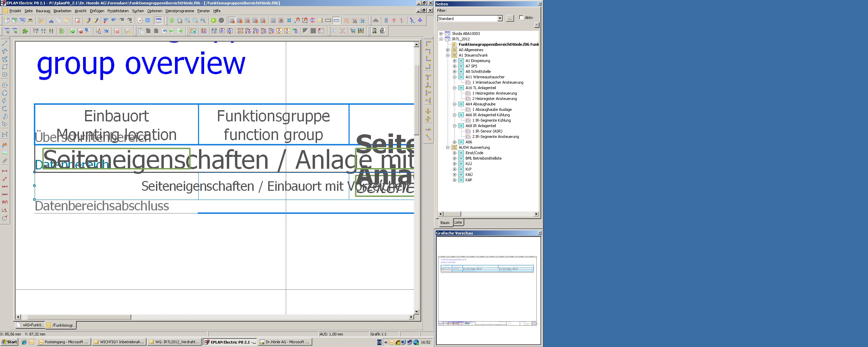Expand the A8 Schnittstelle node

454,72
